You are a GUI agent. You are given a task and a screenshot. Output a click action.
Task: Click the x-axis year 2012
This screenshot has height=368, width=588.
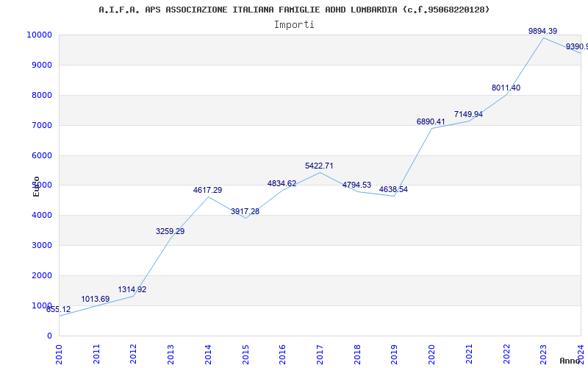click(134, 354)
